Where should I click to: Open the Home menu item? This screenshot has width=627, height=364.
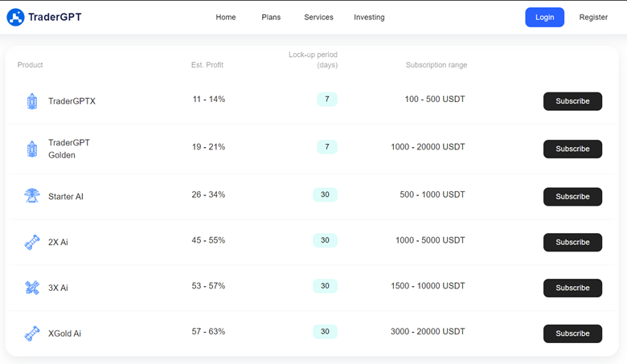coord(226,17)
